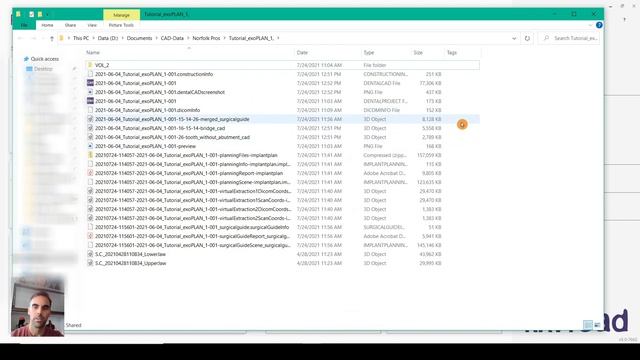This screenshot has width=640, height=360.
Task: Select the constructioninfo file icon
Action: pos(90,74)
